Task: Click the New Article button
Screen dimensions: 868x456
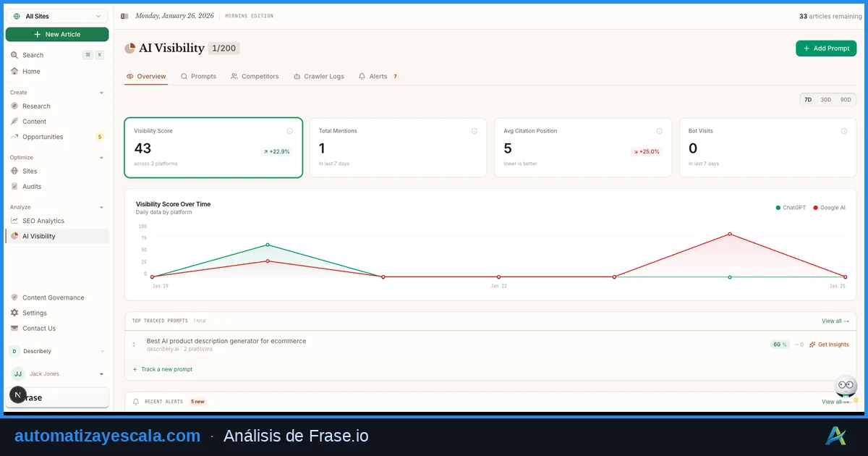Action: click(x=57, y=34)
